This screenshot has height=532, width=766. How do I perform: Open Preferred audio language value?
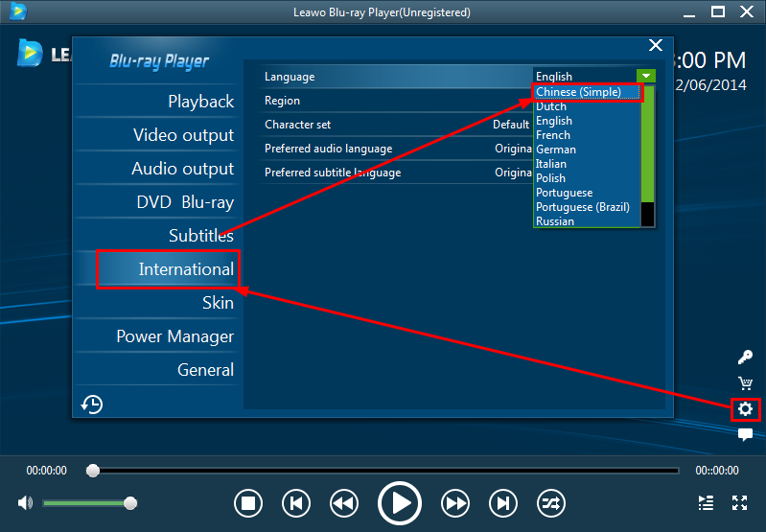(x=514, y=149)
